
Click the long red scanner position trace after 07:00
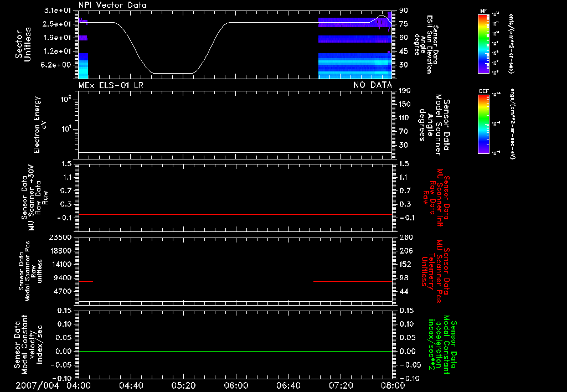point(353,281)
